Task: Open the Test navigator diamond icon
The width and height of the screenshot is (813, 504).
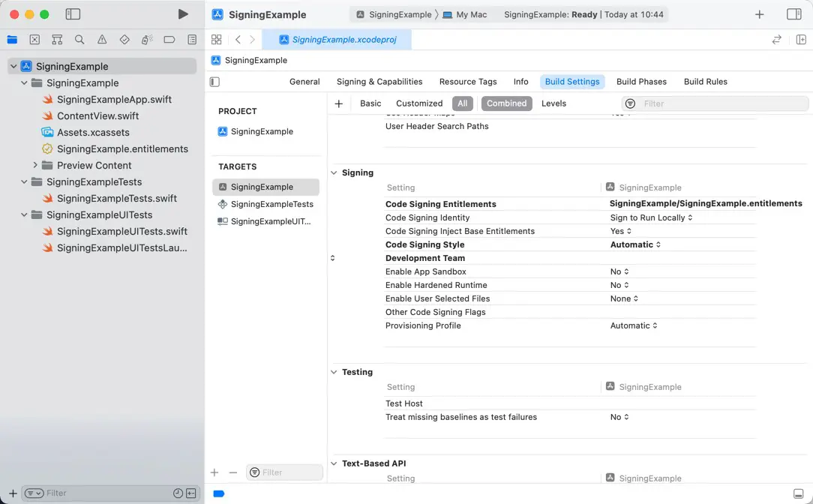Action: [124, 40]
